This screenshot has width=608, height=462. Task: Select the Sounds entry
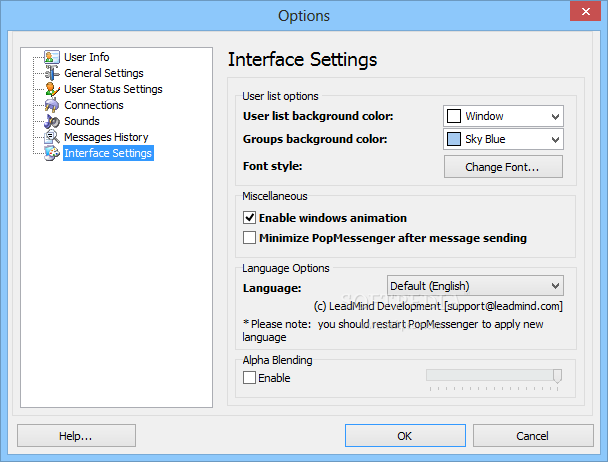coord(81,121)
